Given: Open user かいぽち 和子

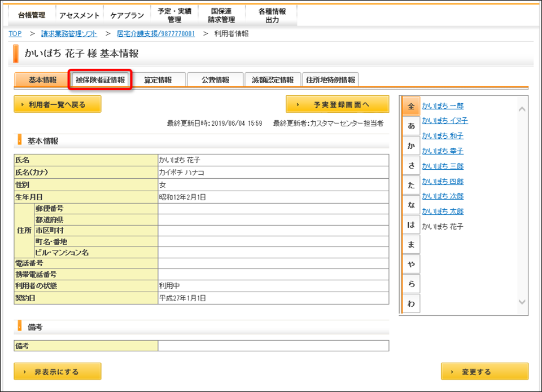Looking at the screenshot, I should tap(443, 136).
